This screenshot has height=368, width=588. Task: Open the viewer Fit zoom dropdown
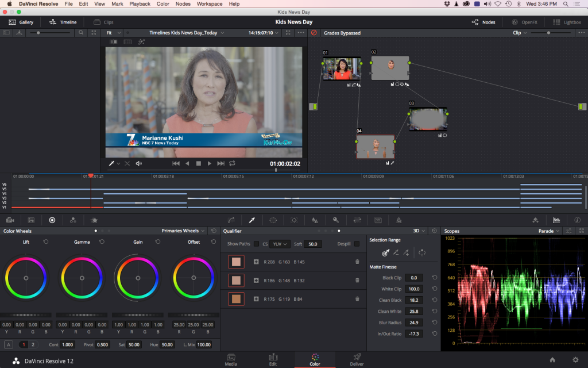(x=113, y=33)
